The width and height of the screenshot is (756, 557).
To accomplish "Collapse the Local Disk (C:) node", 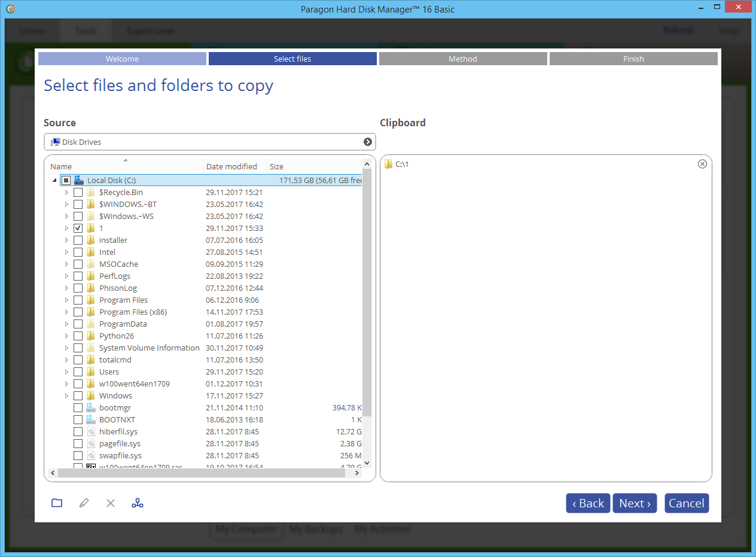I will pos(54,180).
